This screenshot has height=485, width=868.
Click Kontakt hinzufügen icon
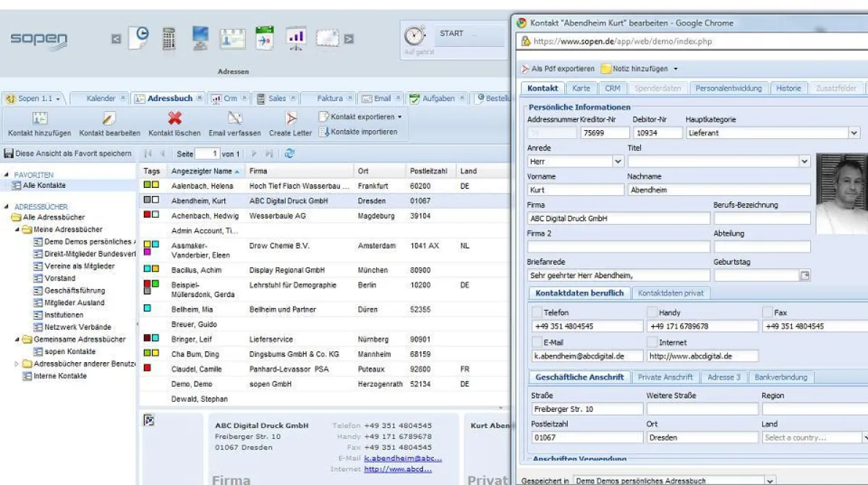click(40, 119)
